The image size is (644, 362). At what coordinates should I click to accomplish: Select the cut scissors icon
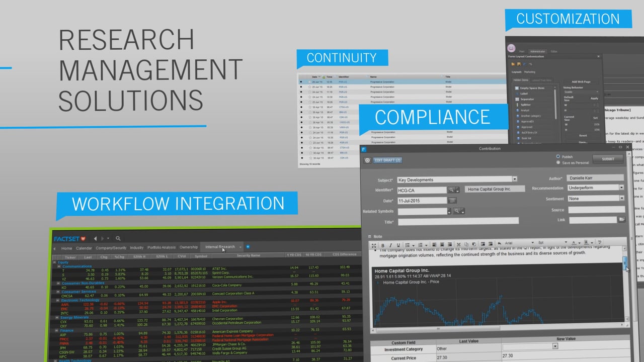(x=458, y=245)
